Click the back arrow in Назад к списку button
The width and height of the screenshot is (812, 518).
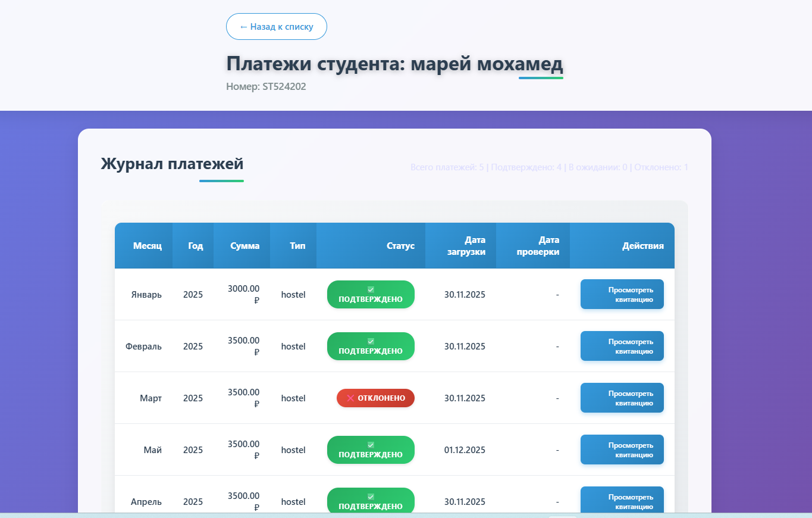point(243,26)
